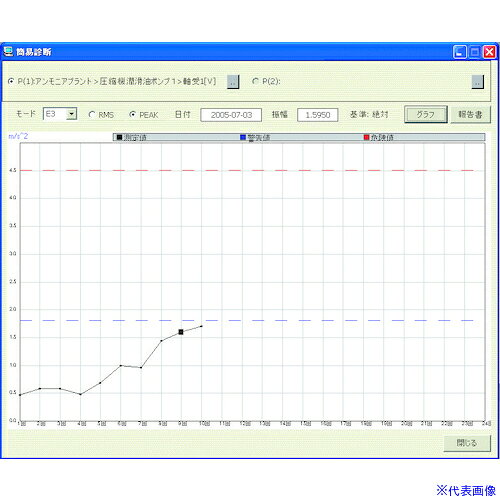Click the mode combo box showing E3
Viewport: 500px width, 500px height.
60,114
